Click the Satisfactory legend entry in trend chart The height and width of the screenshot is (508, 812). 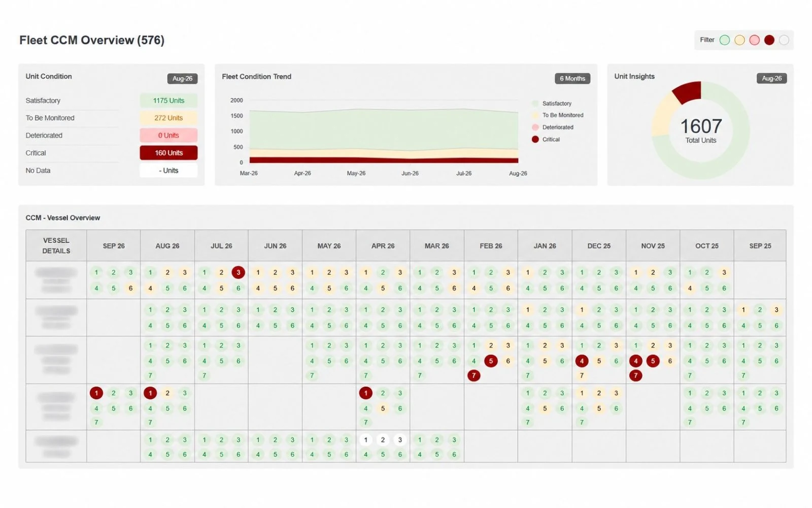(x=552, y=104)
